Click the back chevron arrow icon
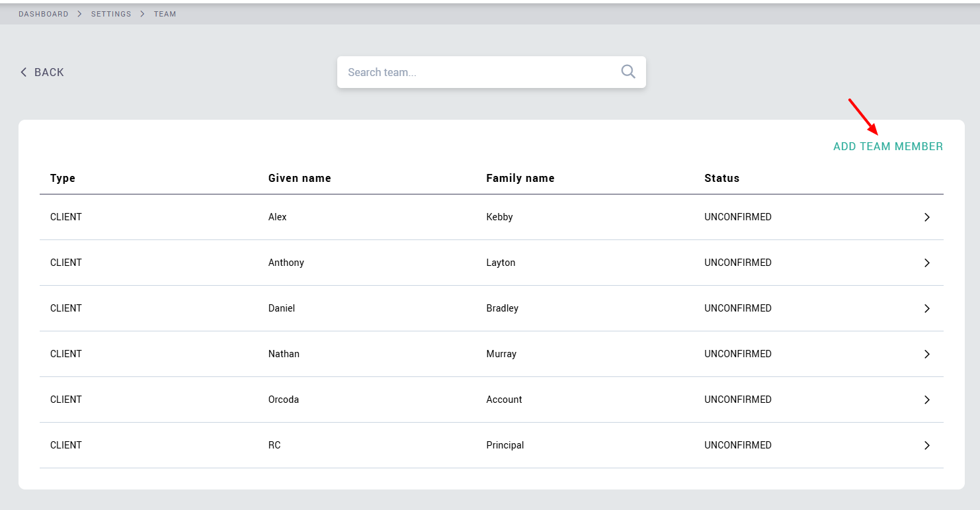980x510 pixels. point(24,71)
